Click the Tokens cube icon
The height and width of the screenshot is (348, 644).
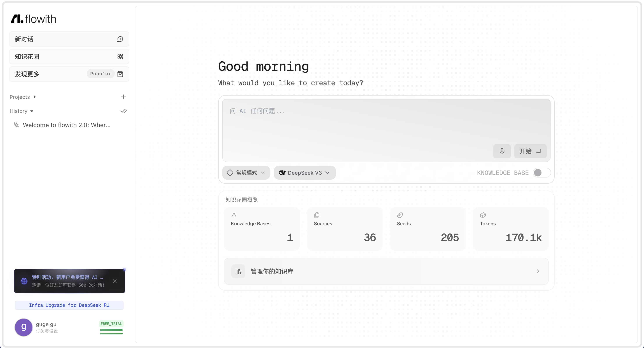coord(483,215)
